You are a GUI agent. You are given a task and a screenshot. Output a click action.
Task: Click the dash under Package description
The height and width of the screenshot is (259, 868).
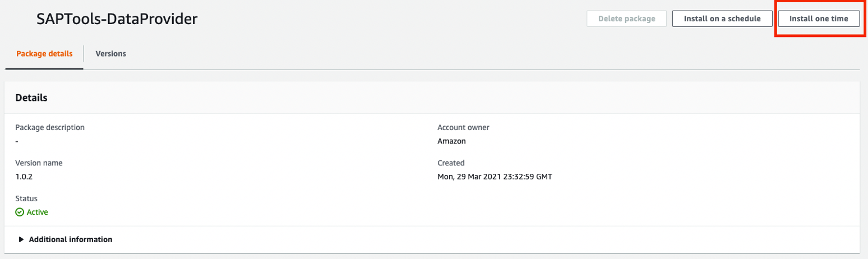point(17,141)
